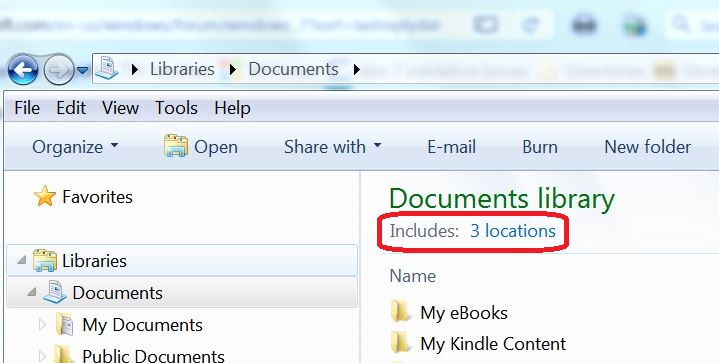
Task: Click the Public Documents folder icon
Action: 65,354
